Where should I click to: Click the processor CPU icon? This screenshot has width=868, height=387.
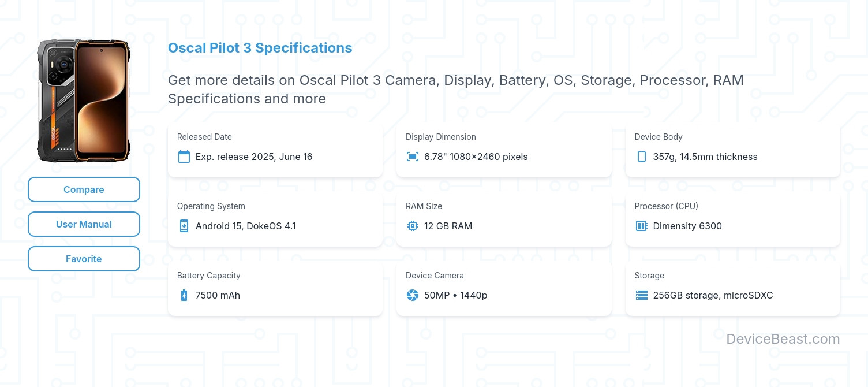coord(641,226)
